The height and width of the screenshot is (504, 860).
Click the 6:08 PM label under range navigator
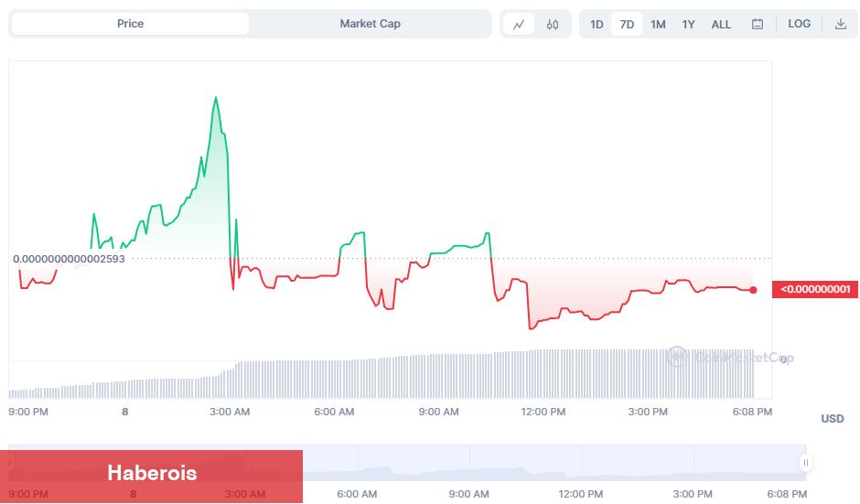coord(787,494)
